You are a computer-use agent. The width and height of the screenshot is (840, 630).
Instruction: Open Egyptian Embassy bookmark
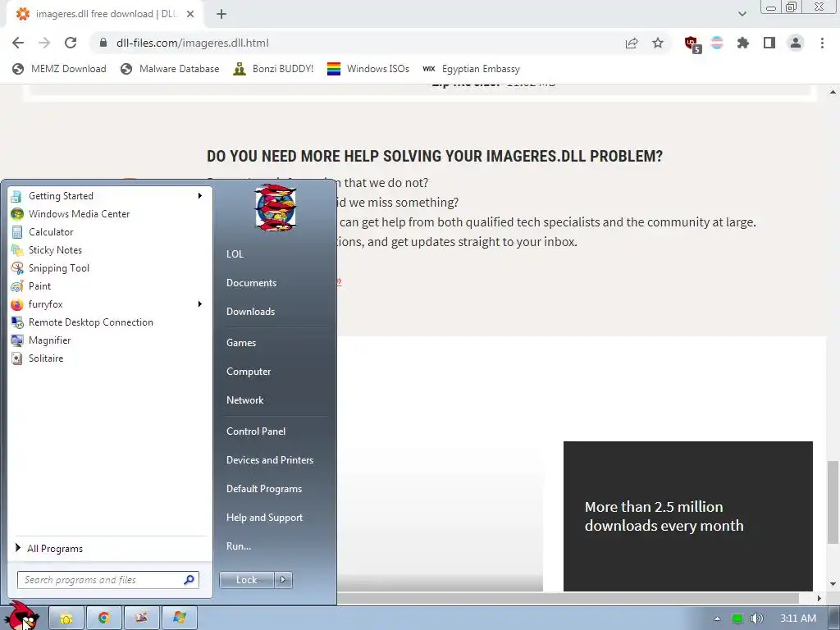[x=472, y=69]
